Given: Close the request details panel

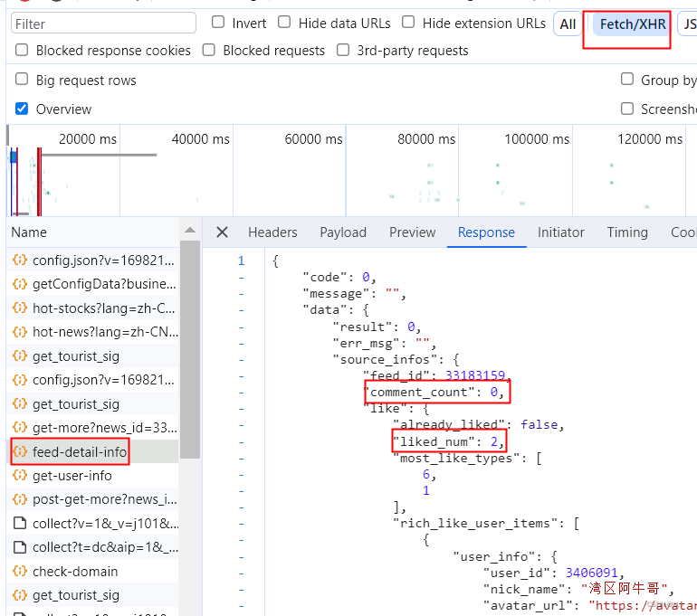Looking at the screenshot, I should click(x=222, y=232).
